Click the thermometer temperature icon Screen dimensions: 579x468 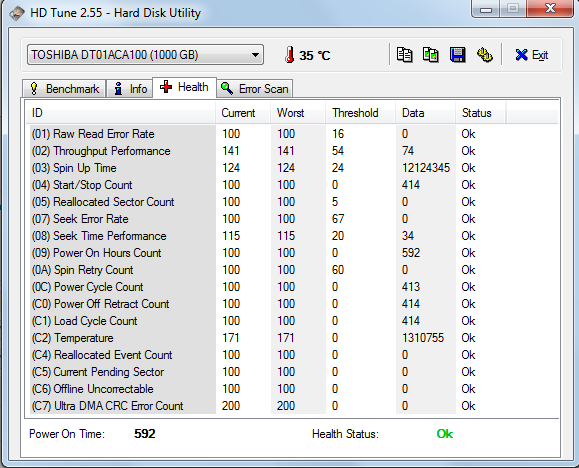coord(290,55)
